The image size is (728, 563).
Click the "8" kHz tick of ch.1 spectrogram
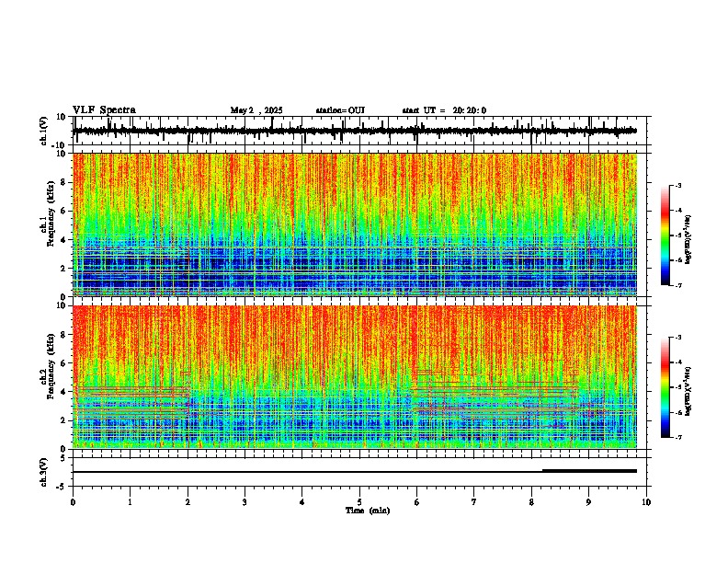pos(64,182)
